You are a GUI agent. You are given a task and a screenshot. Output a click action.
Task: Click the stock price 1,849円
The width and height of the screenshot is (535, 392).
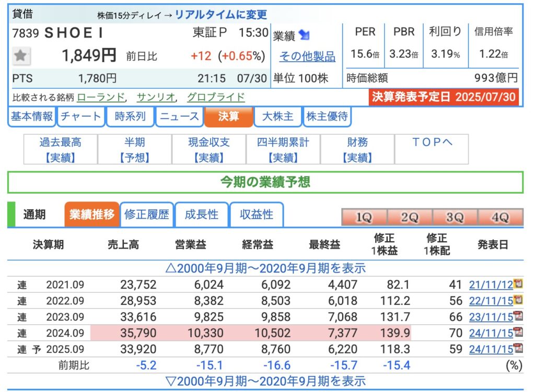tap(89, 55)
